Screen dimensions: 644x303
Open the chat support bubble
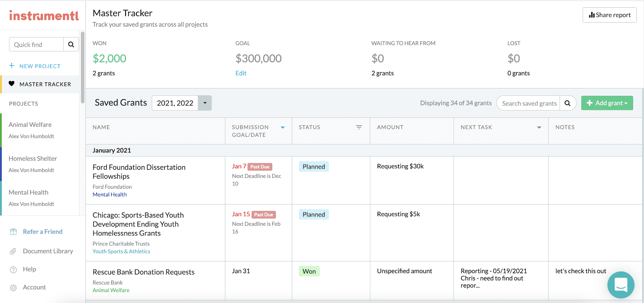pos(621,285)
